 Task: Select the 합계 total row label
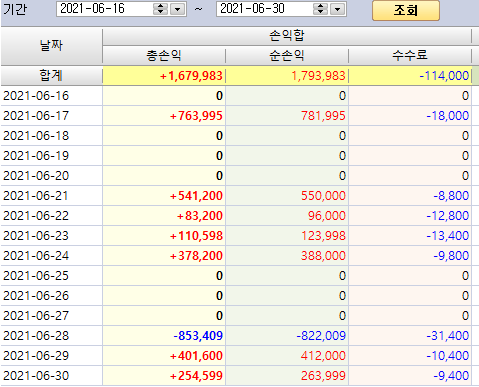(x=51, y=75)
